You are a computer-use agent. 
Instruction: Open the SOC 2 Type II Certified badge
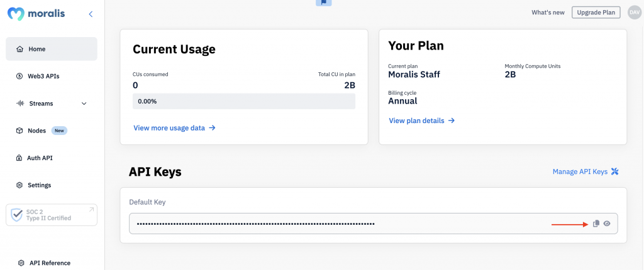coord(52,215)
